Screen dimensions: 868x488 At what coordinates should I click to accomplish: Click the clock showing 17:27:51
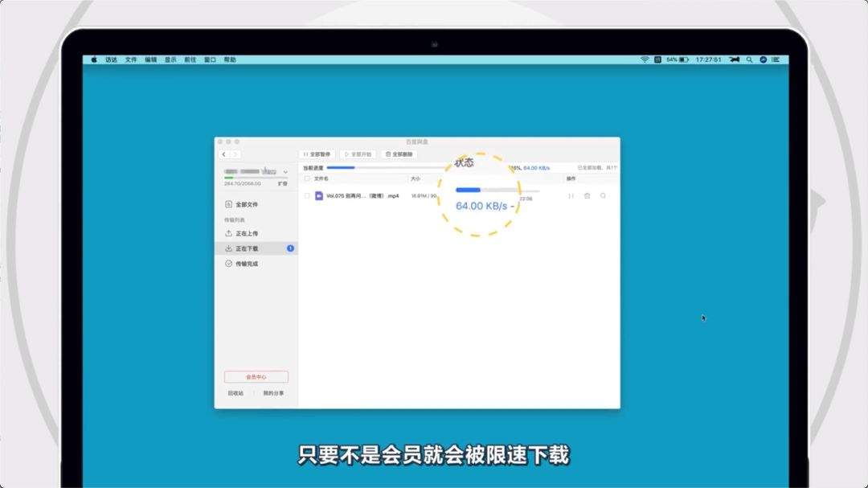(709, 59)
